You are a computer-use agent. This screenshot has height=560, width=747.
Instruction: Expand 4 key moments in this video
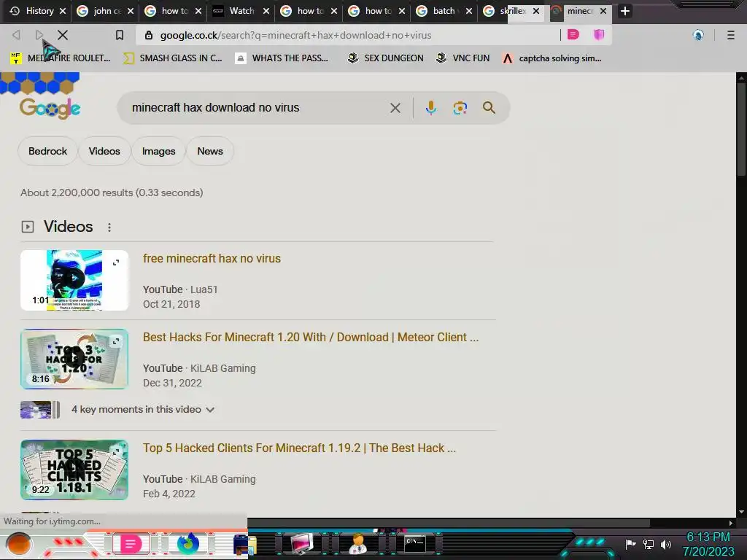(142, 410)
